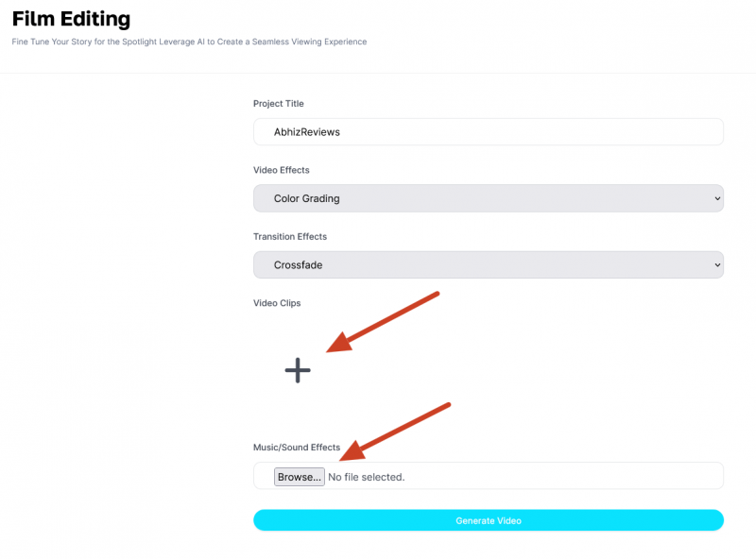Focus the Project Title input with AbhizReviews
756x559 pixels.
click(x=488, y=132)
